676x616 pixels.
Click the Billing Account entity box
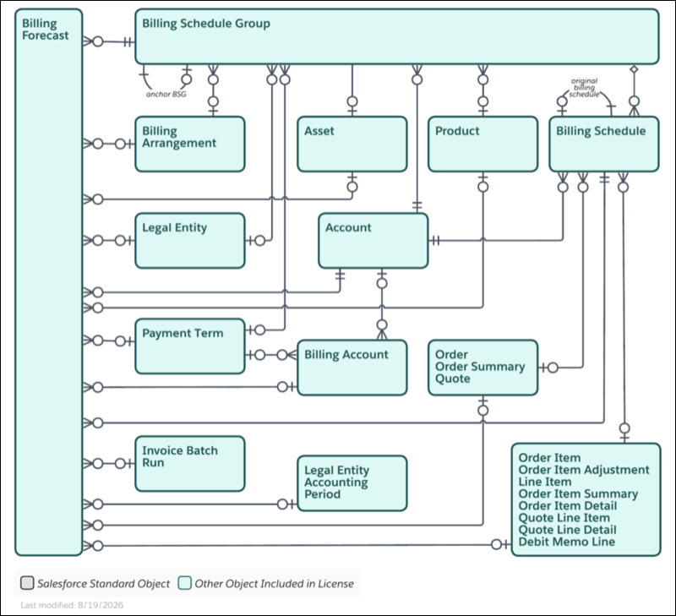pyautogui.click(x=352, y=368)
